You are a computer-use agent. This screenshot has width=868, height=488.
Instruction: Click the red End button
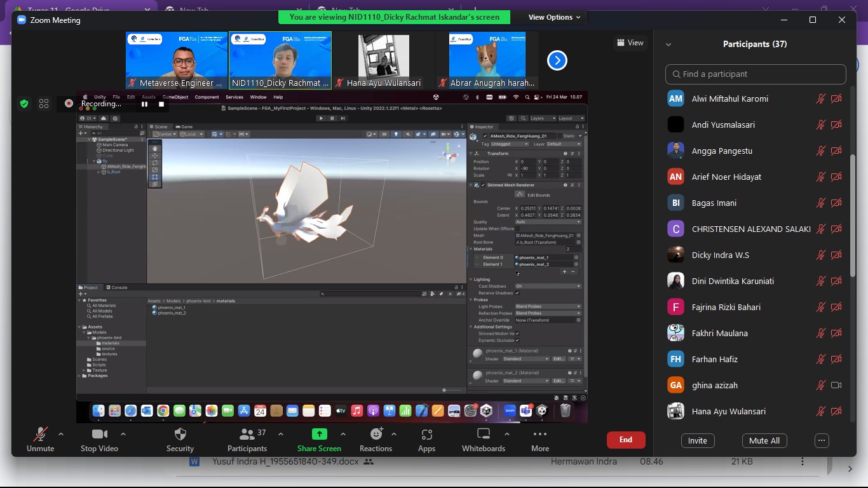[x=626, y=440]
